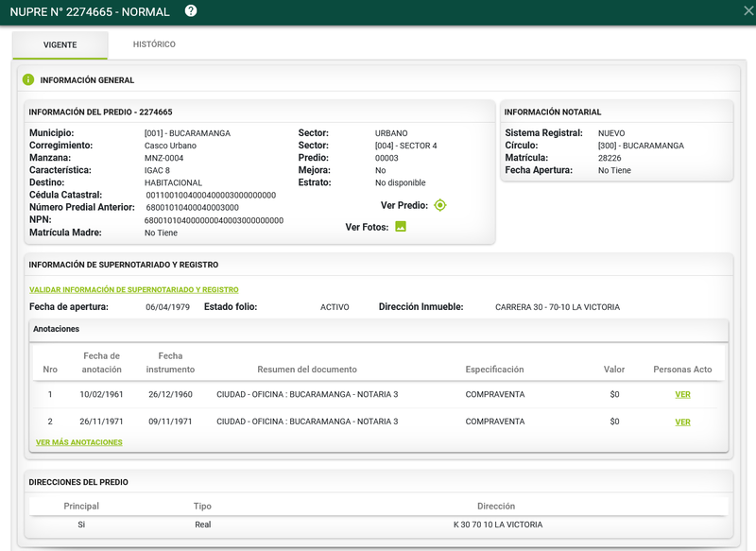The height and width of the screenshot is (551, 756).
Task: Switch to the VIGENTE tab
Action: pyautogui.click(x=60, y=44)
